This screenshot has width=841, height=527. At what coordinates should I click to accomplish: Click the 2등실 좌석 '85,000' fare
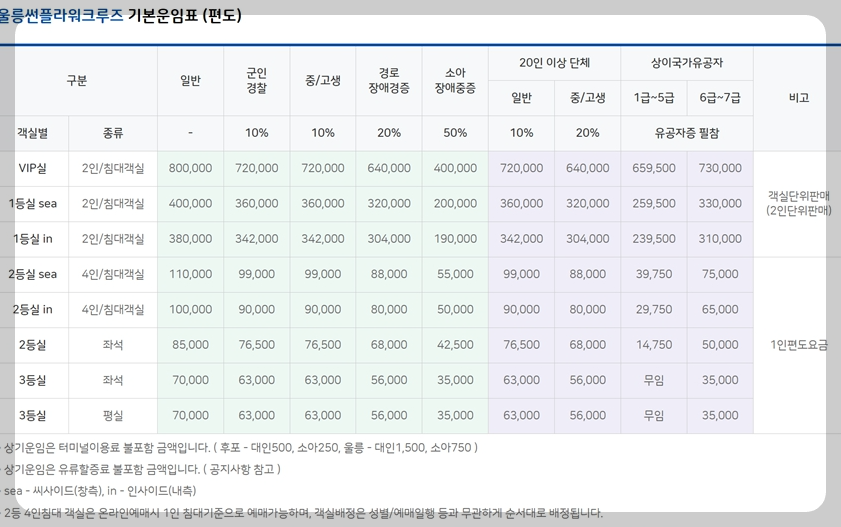[x=190, y=345]
